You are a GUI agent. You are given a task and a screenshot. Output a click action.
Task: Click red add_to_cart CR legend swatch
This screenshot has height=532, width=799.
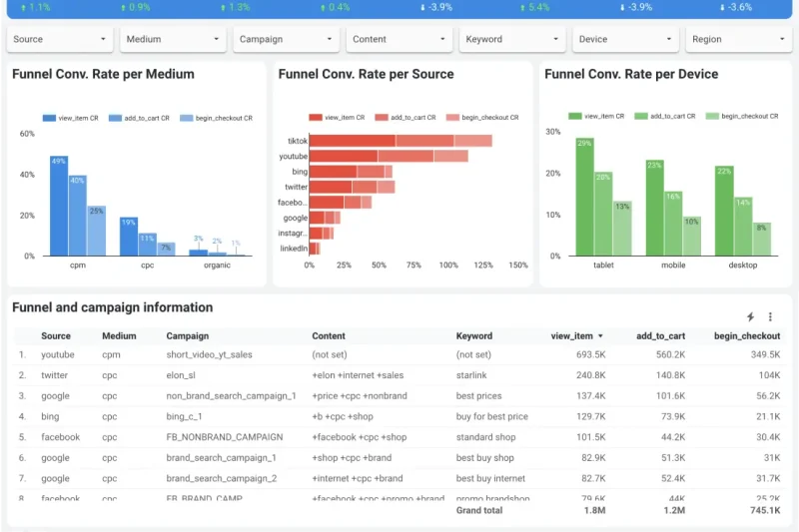[x=382, y=117]
